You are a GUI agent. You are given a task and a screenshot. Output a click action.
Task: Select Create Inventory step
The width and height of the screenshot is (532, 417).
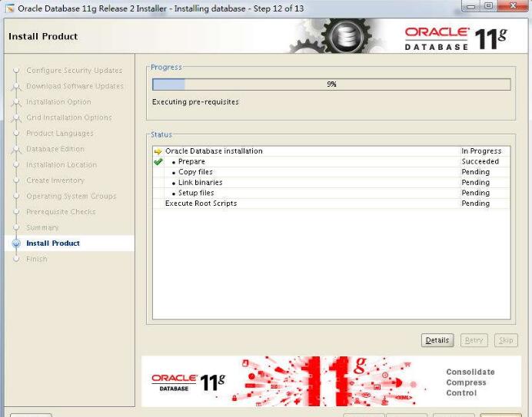55,180
